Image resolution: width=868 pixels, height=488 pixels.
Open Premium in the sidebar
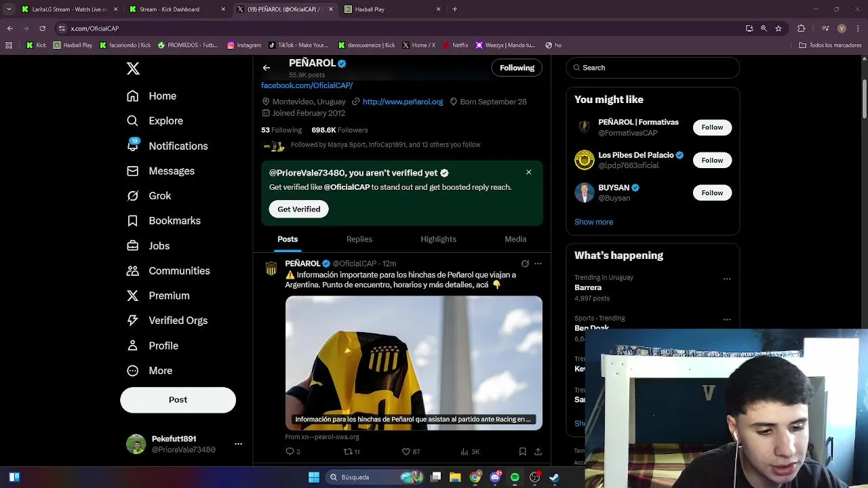point(158,296)
